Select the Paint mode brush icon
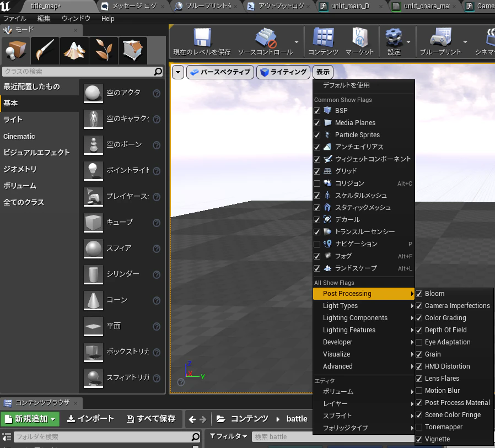Screen dimensions: 495x448 tap(45, 51)
